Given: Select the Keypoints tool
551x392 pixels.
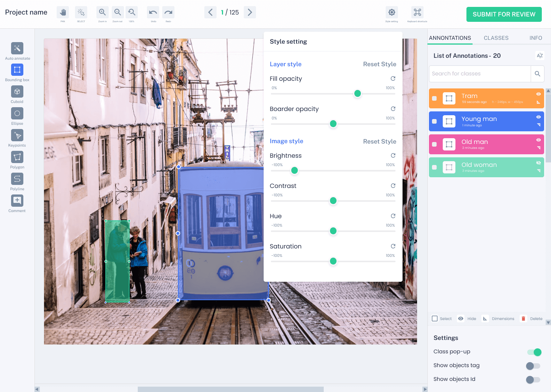Looking at the screenshot, I should (17, 135).
